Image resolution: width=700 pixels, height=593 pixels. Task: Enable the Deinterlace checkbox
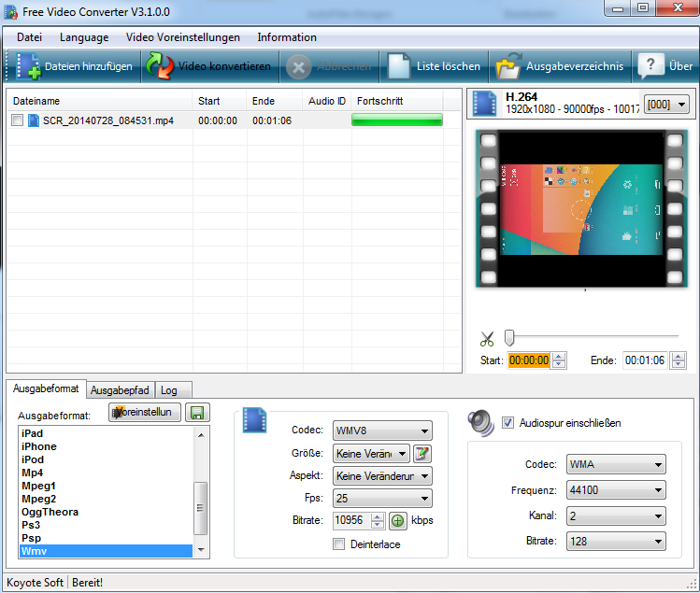(339, 544)
